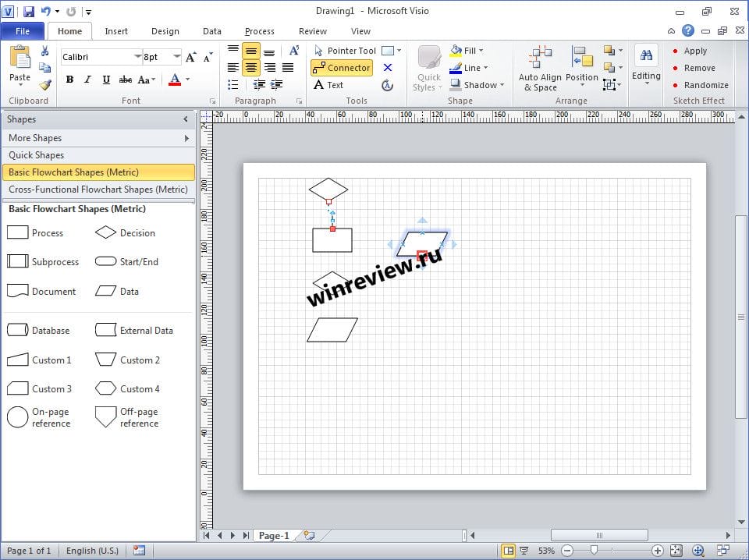Viewport: 749px width, 560px height.
Task: Click the Zoom Out minus button
Action: click(x=567, y=551)
